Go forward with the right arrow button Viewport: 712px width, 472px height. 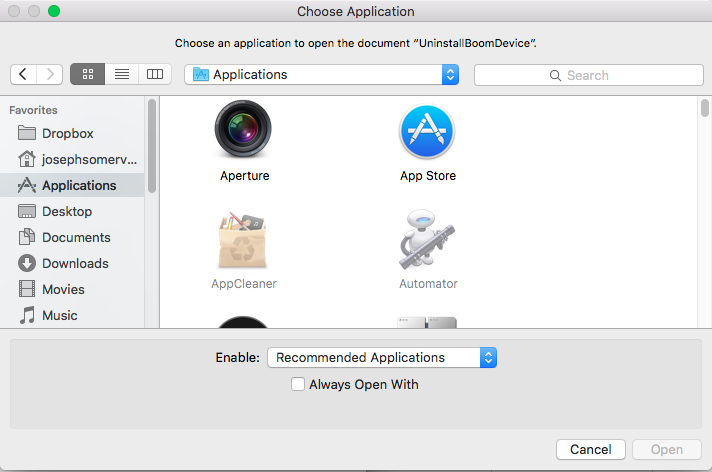49,74
